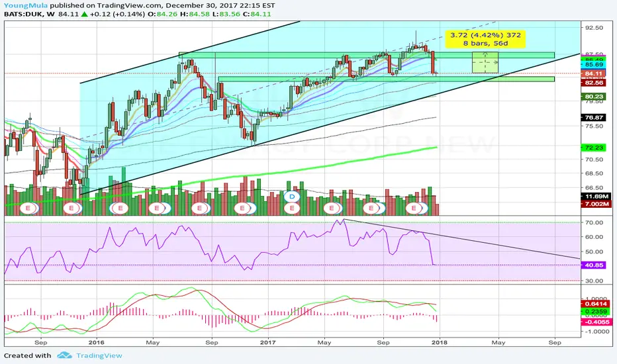The height and width of the screenshot is (364, 617).
Task: Click the purple 40.85 RSI value label
Action: pos(594,265)
